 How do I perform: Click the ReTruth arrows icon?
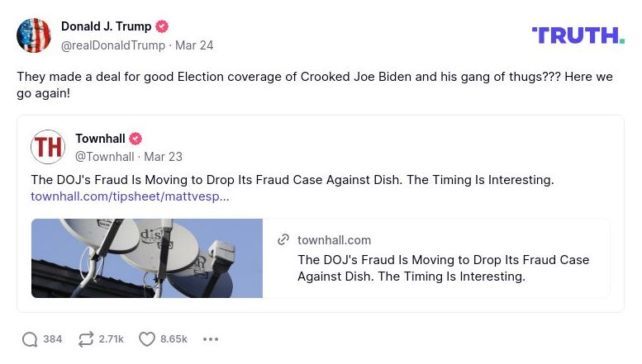click(x=85, y=339)
